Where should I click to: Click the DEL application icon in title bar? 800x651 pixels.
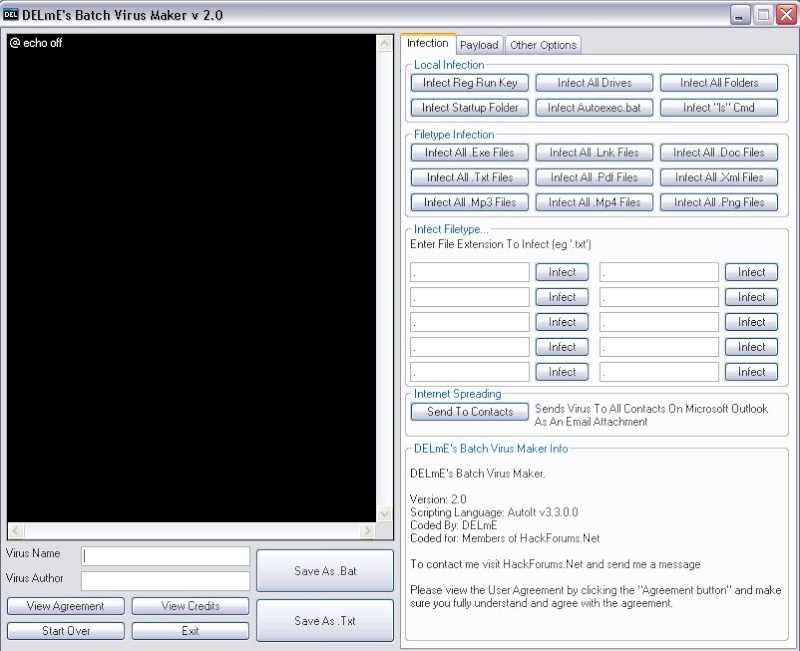[11, 14]
